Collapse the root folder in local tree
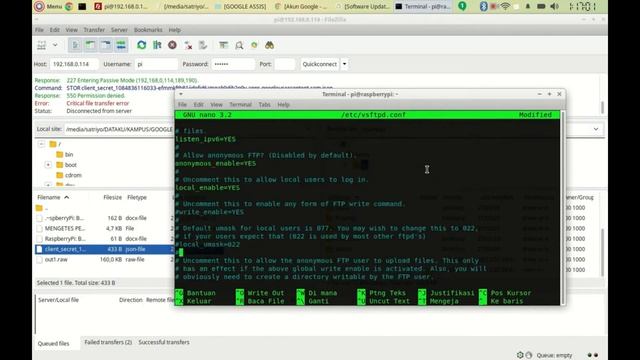This screenshot has width=640, height=360. pos(41,144)
